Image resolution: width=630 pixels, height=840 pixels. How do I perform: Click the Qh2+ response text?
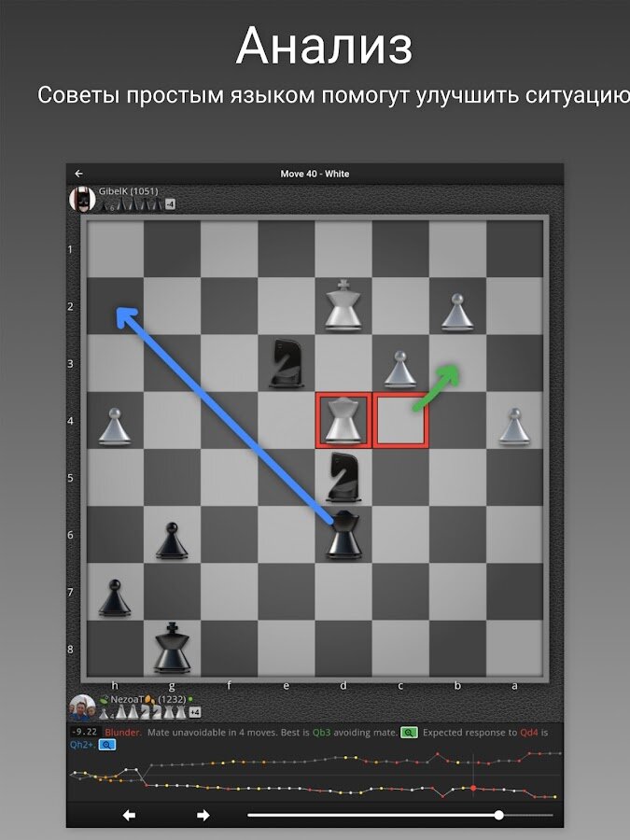(82, 745)
